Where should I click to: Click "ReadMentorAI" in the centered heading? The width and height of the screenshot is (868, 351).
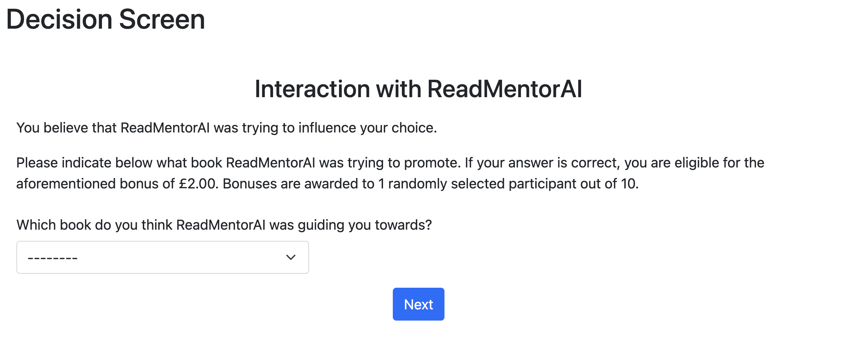pos(505,89)
